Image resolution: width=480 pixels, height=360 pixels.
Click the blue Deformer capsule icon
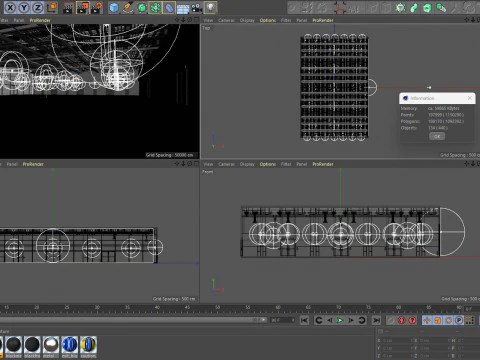click(x=169, y=7)
